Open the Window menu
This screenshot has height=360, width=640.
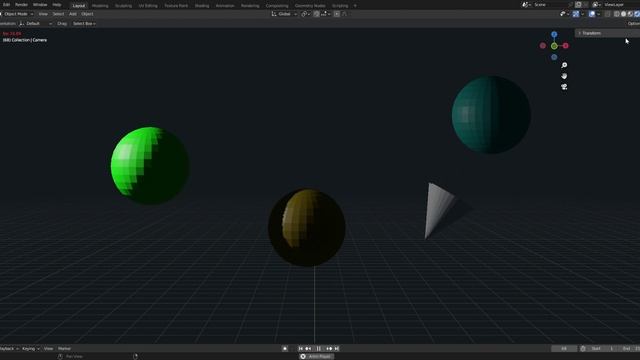(40, 4)
